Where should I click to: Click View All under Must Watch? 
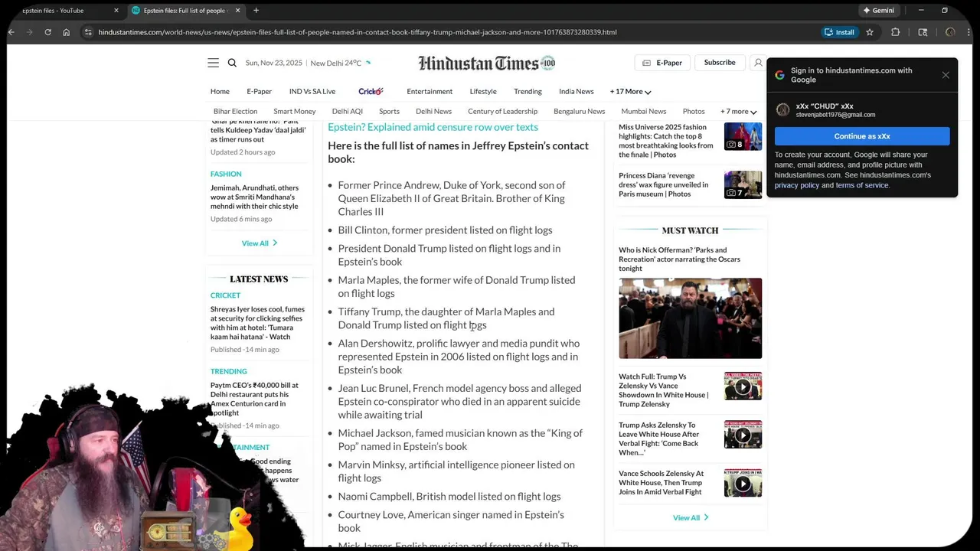click(691, 518)
